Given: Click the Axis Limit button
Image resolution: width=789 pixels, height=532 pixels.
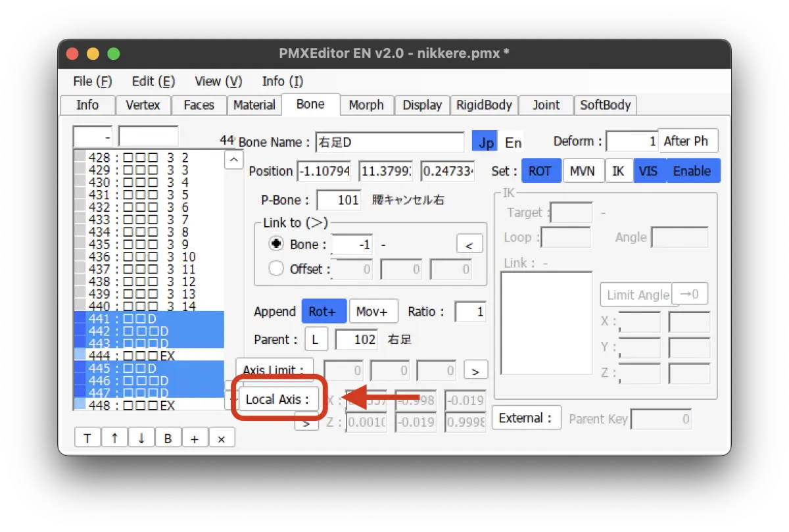Looking at the screenshot, I should click(275, 370).
